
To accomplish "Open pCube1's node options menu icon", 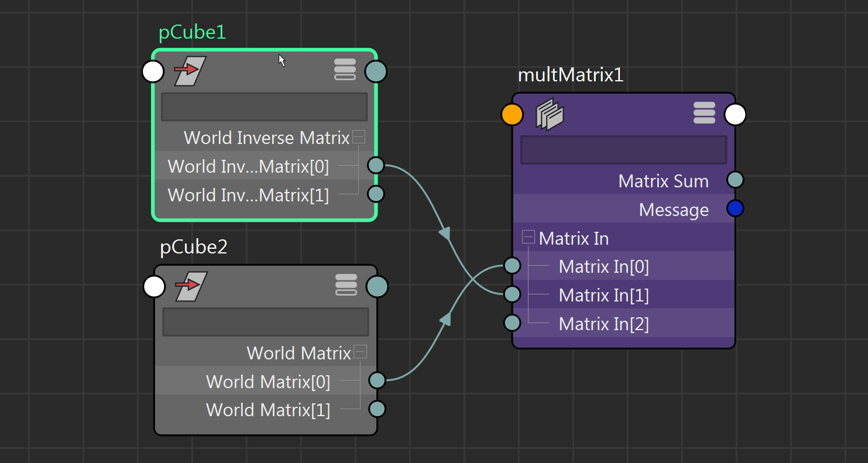I will pos(345,69).
